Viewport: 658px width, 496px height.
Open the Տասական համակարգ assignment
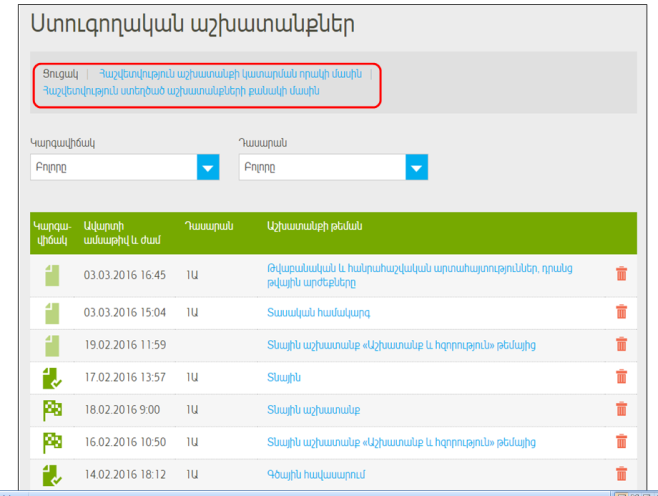319,313
